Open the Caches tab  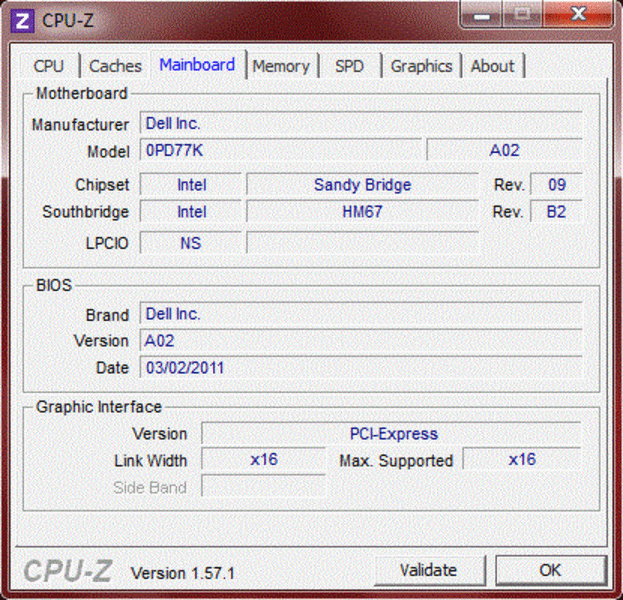point(115,66)
